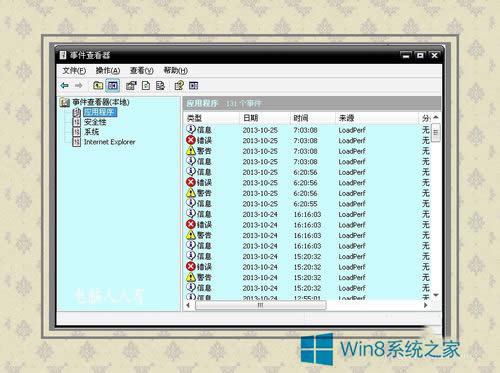The image size is (500, 373).
Task: Click the 16:16:03 time in the 错误 row
Action: coord(307,225)
